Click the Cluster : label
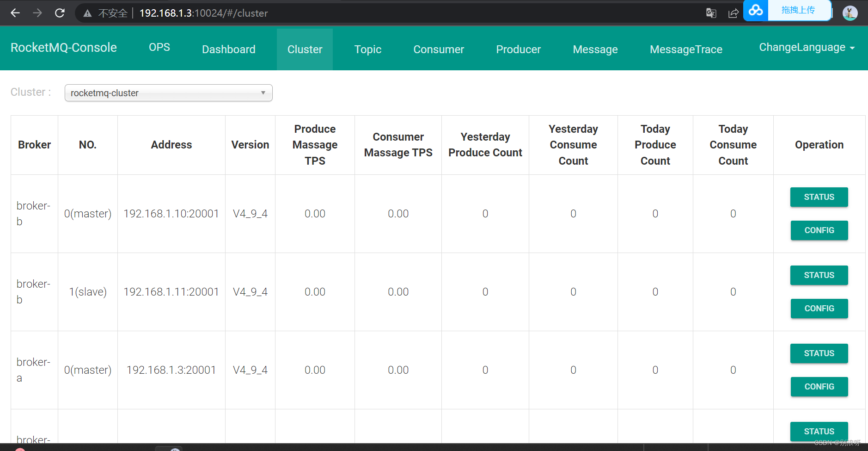 31,92
